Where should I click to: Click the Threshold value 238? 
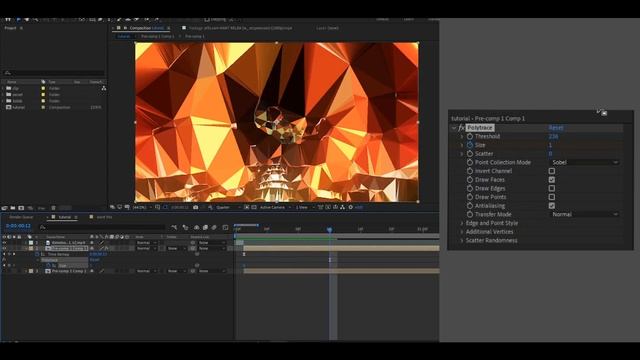click(x=553, y=136)
